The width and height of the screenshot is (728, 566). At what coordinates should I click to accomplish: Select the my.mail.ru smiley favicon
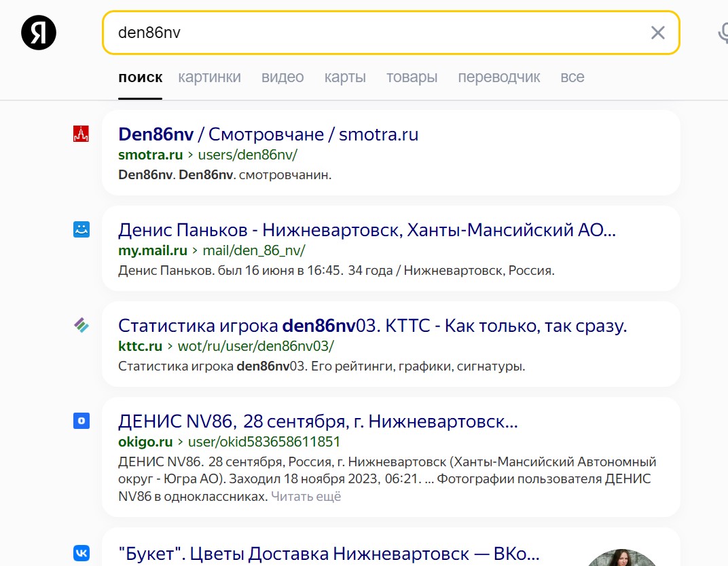[x=81, y=229]
